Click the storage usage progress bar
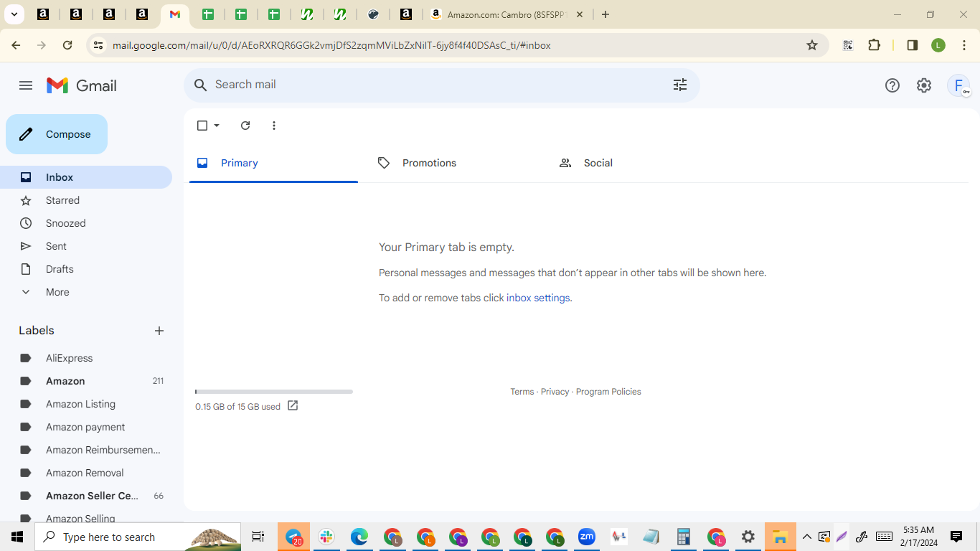Viewport: 980px width, 551px height. click(274, 392)
